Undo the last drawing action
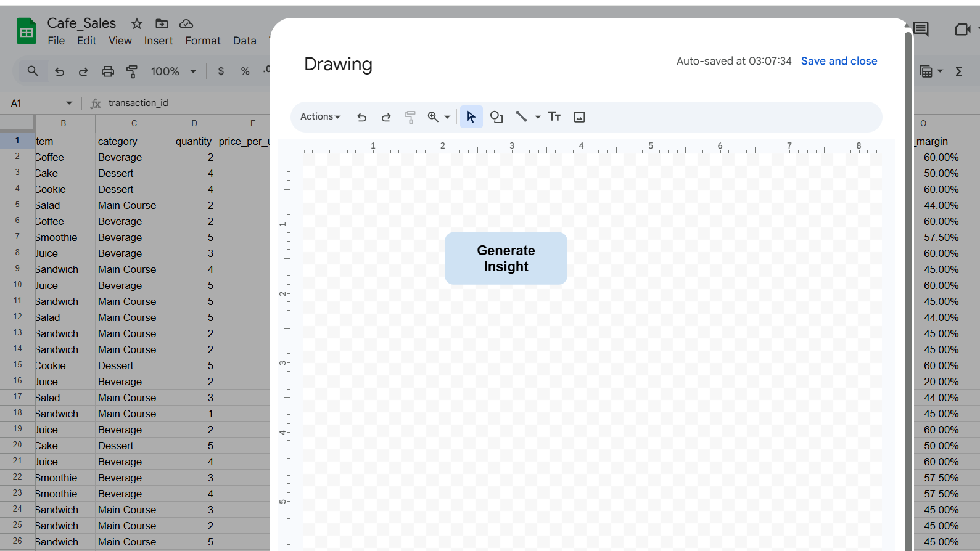Image resolution: width=980 pixels, height=551 pixels. tap(362, 117)
